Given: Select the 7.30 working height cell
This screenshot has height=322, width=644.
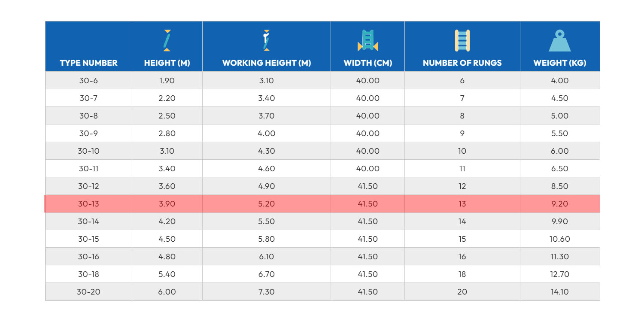Looking at the screenshot, I should 266,292.
